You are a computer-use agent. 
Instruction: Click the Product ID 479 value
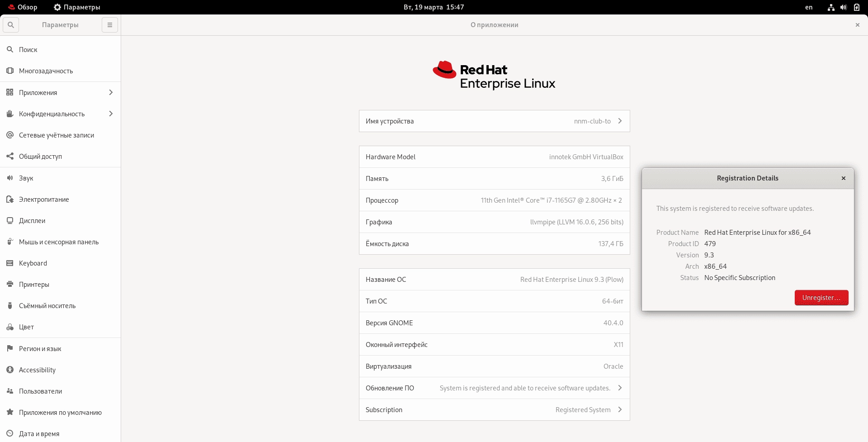point(710,244)
